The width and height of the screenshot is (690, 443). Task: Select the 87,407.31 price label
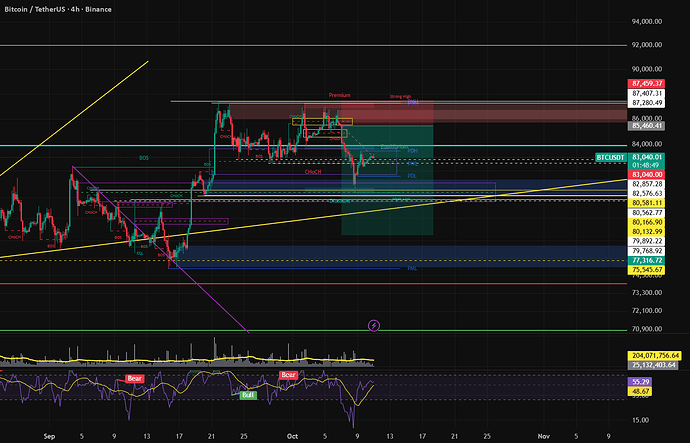(x=646, y=93)
